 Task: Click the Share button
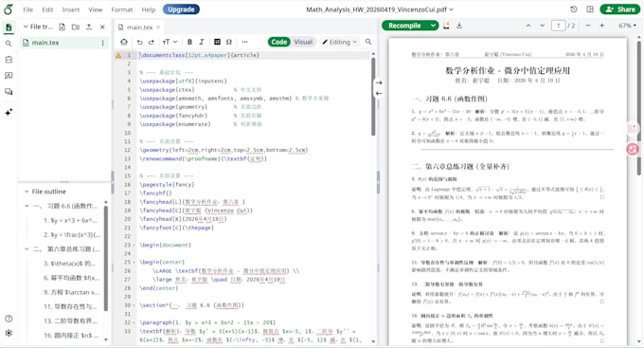[x=620, y=9]
